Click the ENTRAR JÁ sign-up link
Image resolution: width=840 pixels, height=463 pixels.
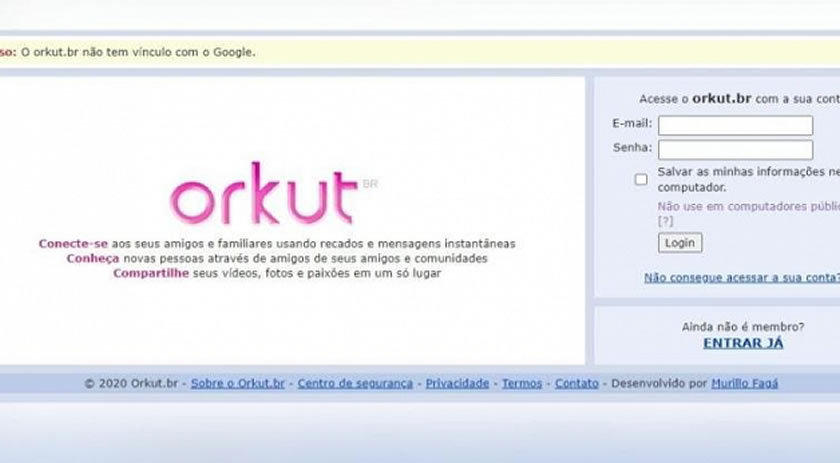[x=743, y=343]
